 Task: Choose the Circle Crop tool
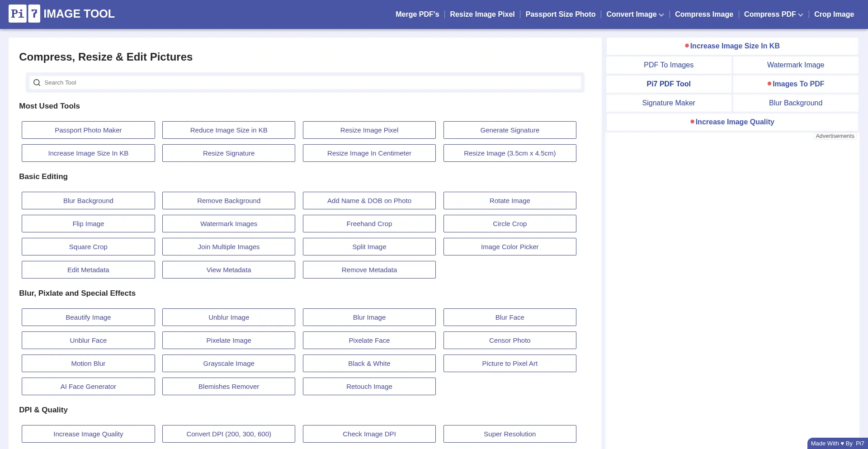[x=509, y=224]
